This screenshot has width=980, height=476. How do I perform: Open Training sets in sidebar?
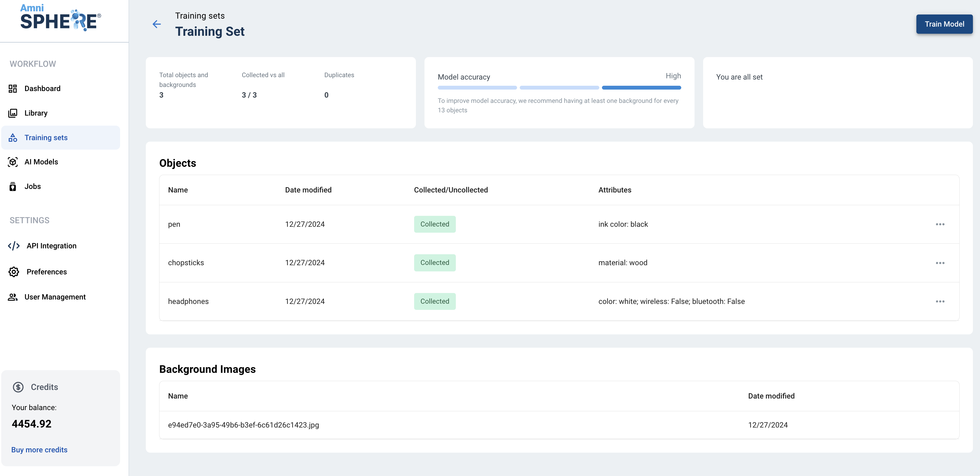pos(46,138)
